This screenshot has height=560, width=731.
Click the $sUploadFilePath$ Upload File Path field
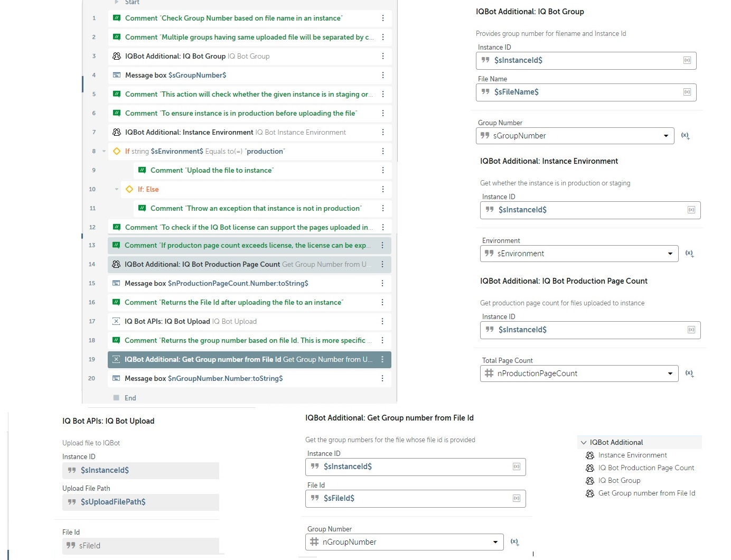[x=140, y=502]
